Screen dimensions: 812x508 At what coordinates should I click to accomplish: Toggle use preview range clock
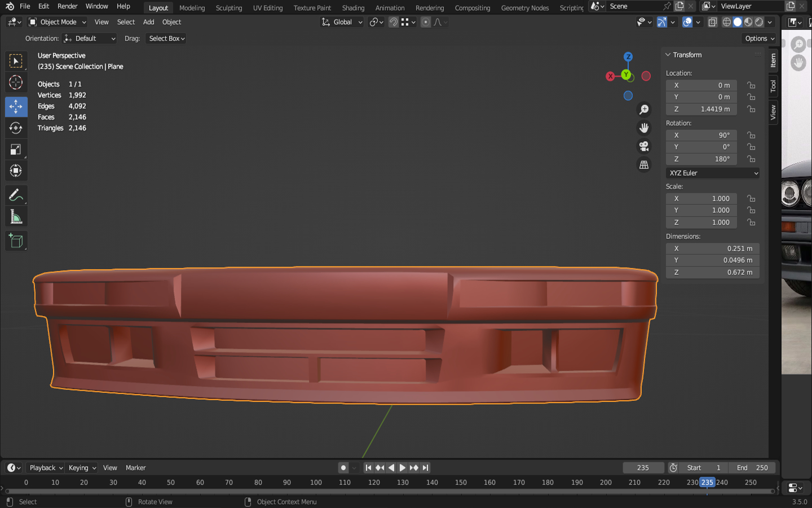pyautogui.click(x=673, y=468)
